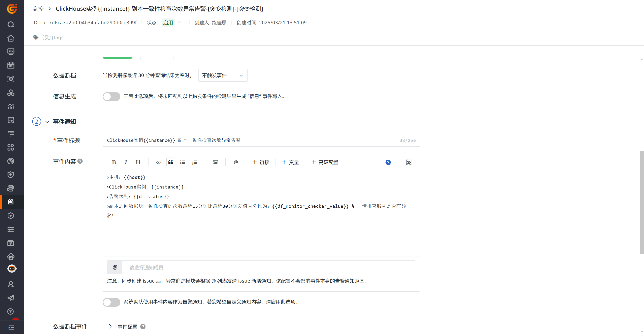
Task: Open the printer-like icon in sidebar
Action: click(x=11, y=188)
